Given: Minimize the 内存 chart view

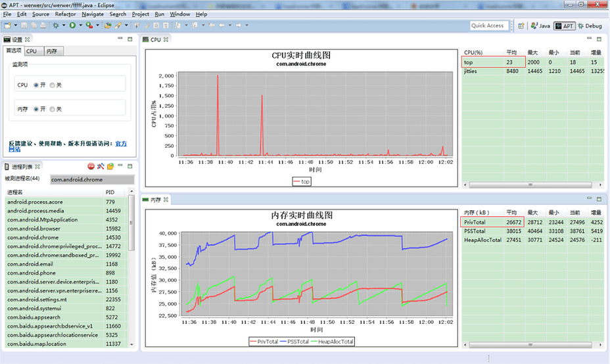Looking at the screenshot, I should 589,198.
